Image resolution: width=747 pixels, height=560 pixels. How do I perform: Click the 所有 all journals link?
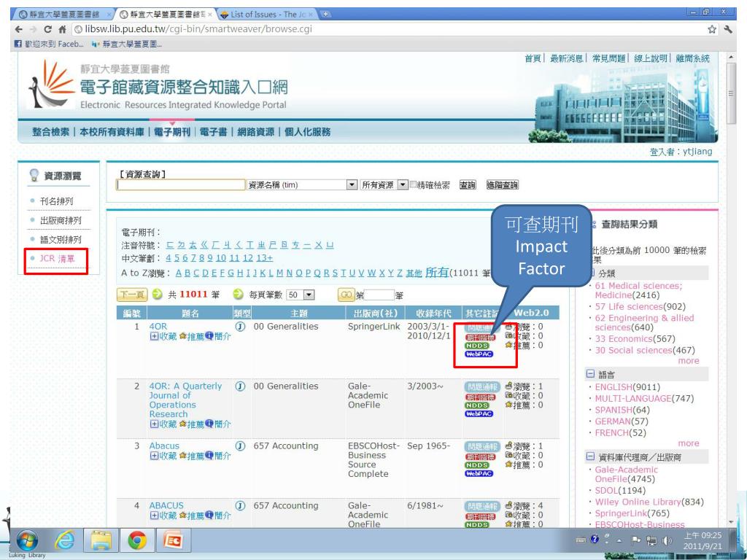[436, 273]
